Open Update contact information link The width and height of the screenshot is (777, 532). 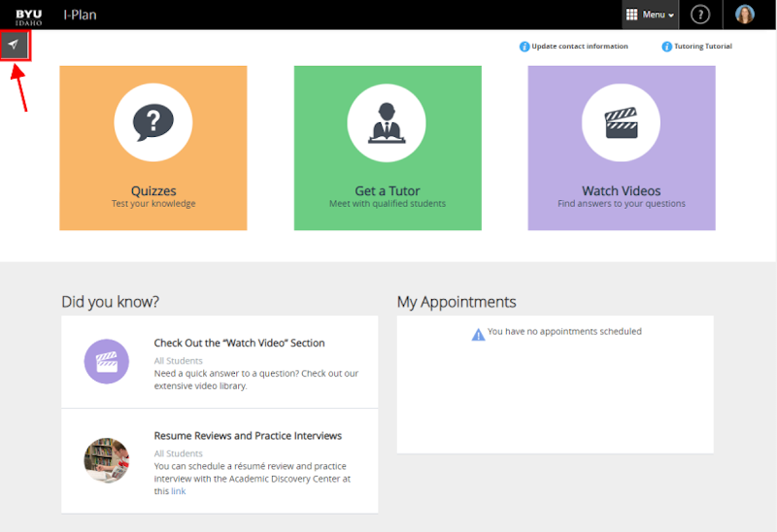579,47
